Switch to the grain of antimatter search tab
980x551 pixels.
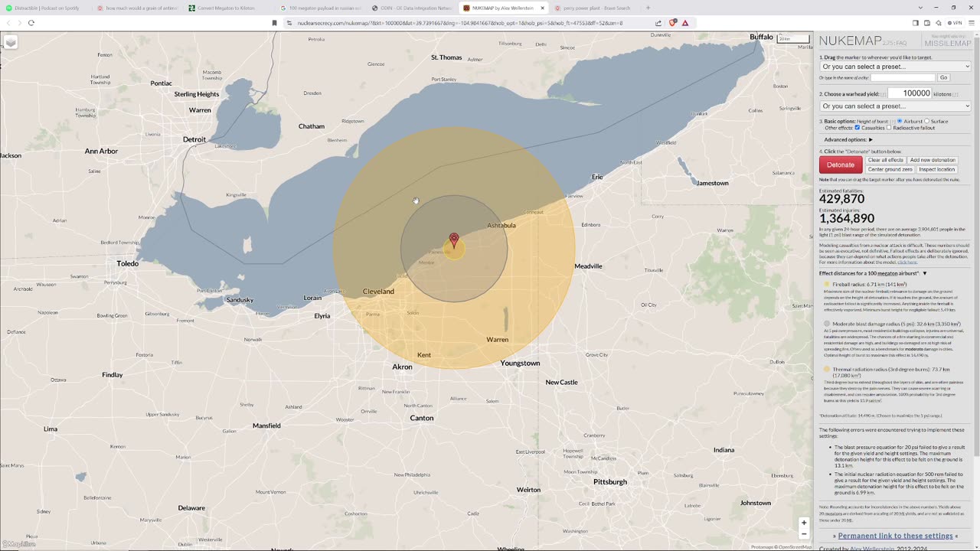tap(138, 8)
